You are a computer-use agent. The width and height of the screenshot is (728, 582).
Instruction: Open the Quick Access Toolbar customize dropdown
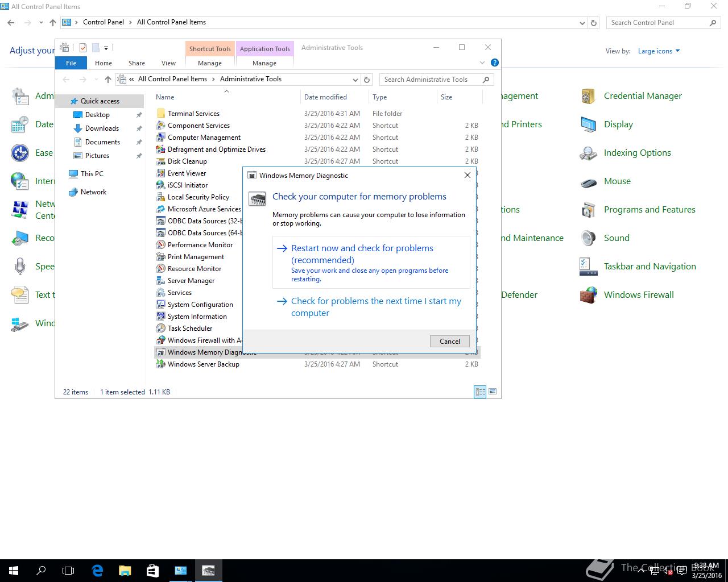point(106,48)
